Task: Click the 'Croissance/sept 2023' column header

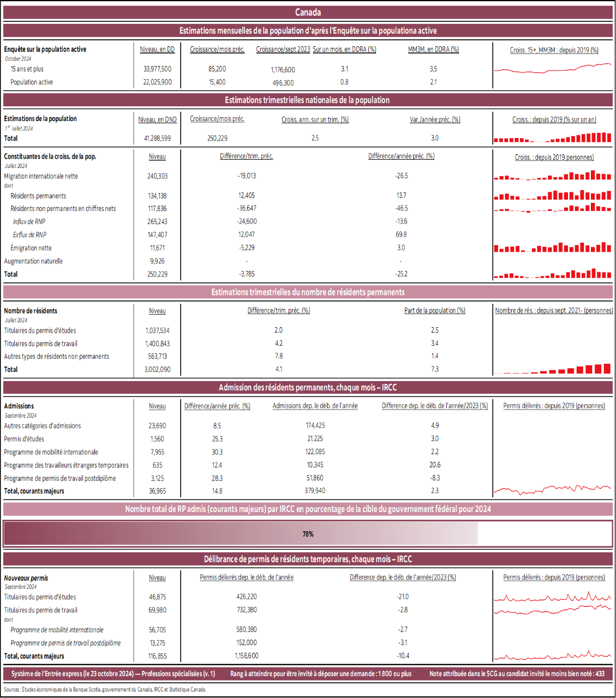Action: click(x=283, y=49)
